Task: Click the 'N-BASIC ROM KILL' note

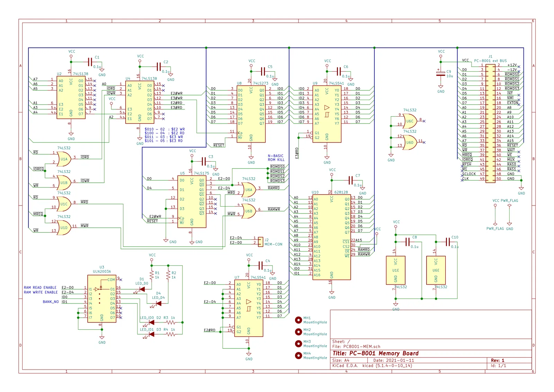Action: pyautogui.click(x=276, y=158)
